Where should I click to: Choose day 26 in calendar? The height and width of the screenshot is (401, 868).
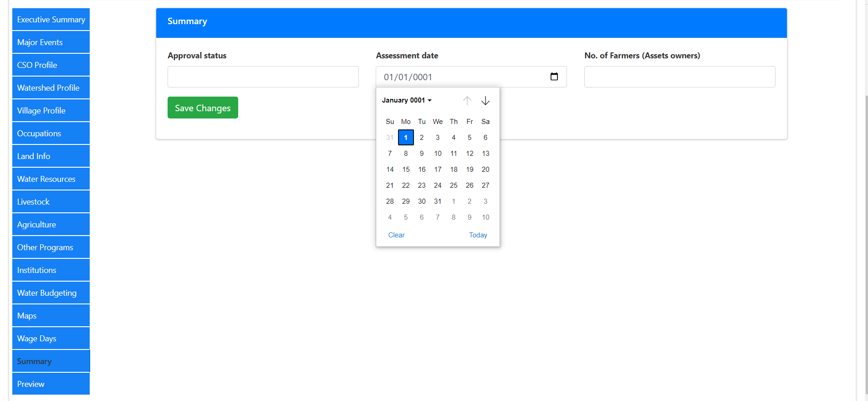(470, 185)
